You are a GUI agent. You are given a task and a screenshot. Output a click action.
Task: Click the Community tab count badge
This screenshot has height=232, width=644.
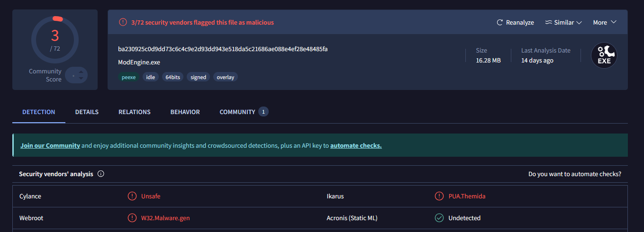coord(263,112)
